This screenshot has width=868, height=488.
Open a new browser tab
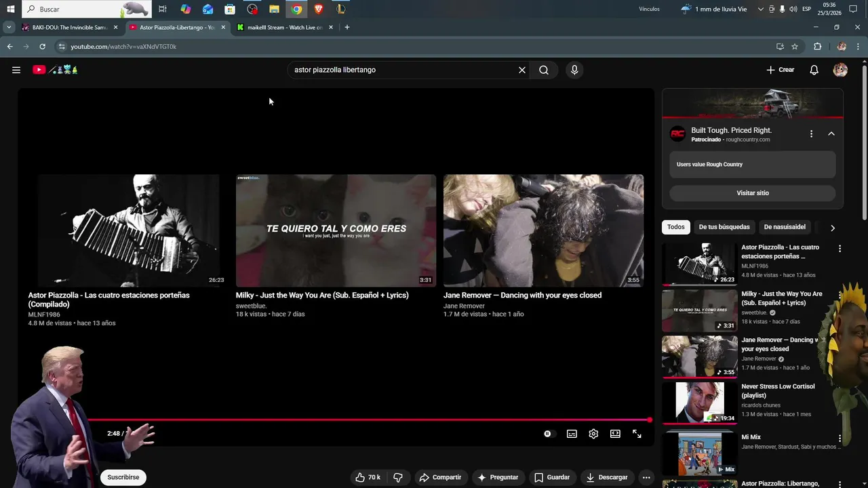347,28
